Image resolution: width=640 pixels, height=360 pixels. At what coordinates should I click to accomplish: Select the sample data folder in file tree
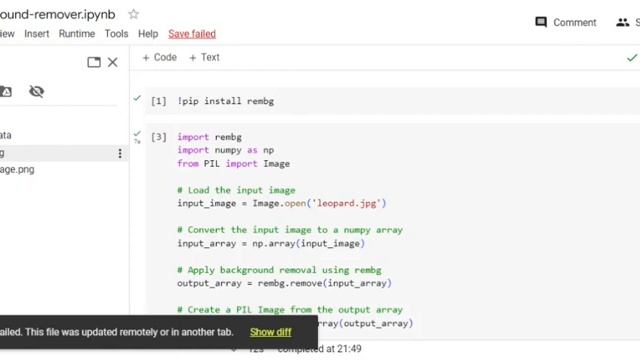6,135
